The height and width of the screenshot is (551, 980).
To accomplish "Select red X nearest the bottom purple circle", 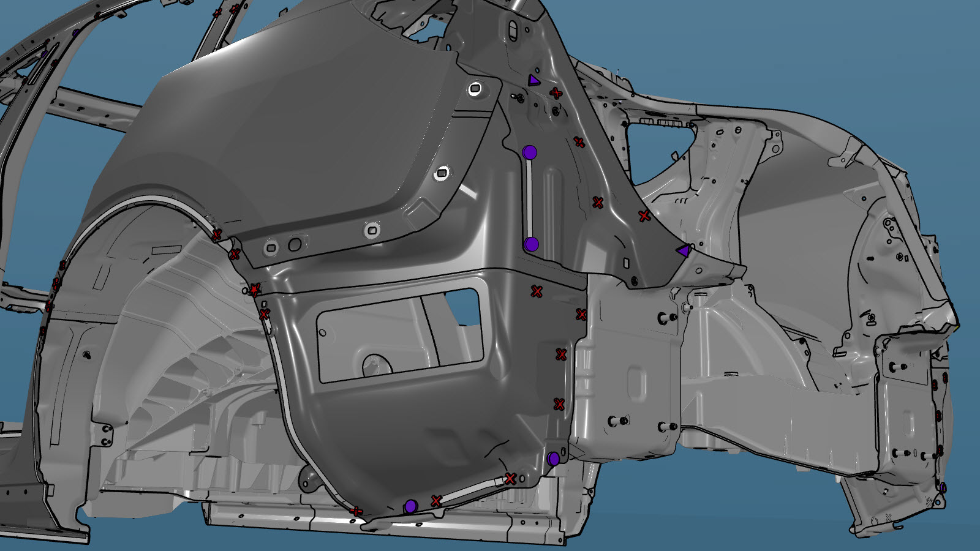I will tap(436, 501).
